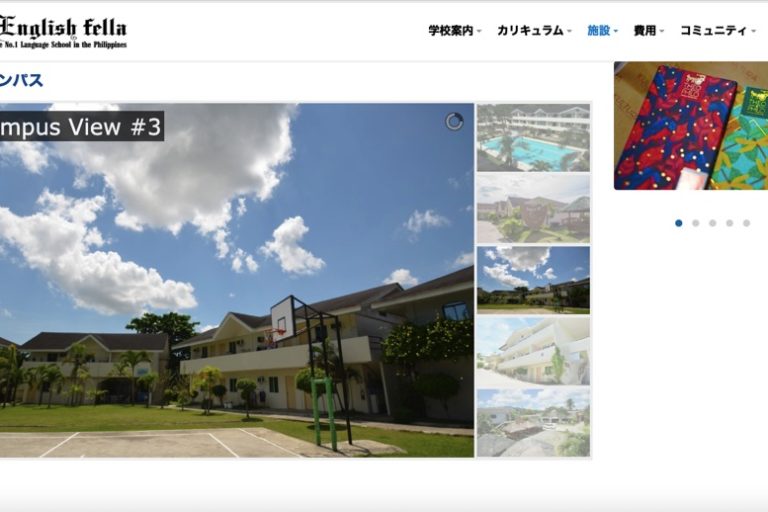Open the colorful patterned product image

690,126
